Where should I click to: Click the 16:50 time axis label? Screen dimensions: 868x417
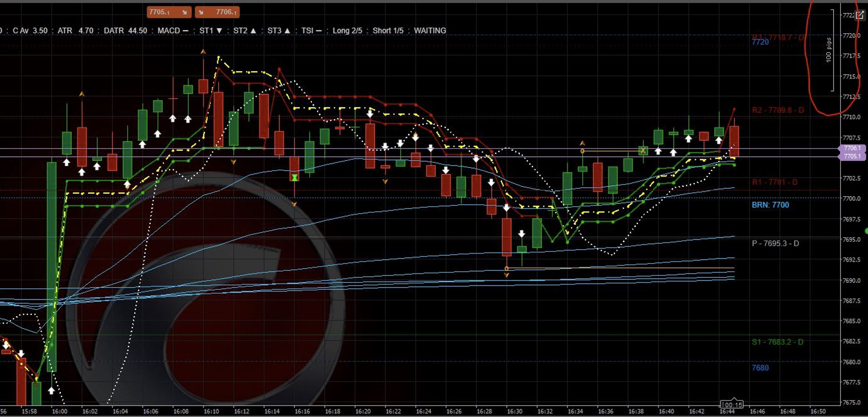(818, 411)
